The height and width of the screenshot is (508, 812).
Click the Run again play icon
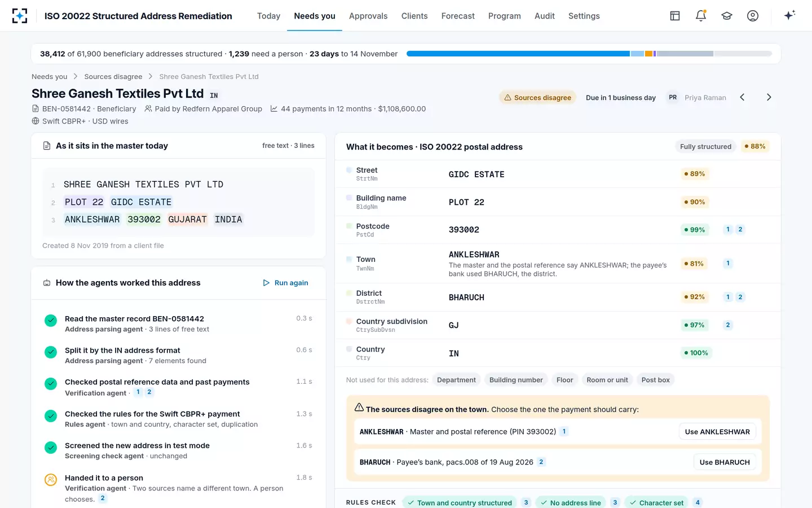pos(266,283)
